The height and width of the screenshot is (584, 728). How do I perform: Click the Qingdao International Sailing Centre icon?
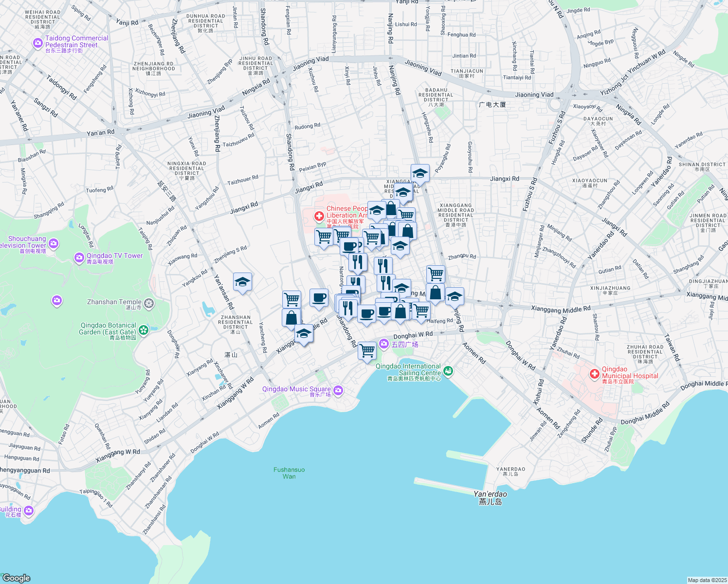pyautogui.click(x=448, y=371)
